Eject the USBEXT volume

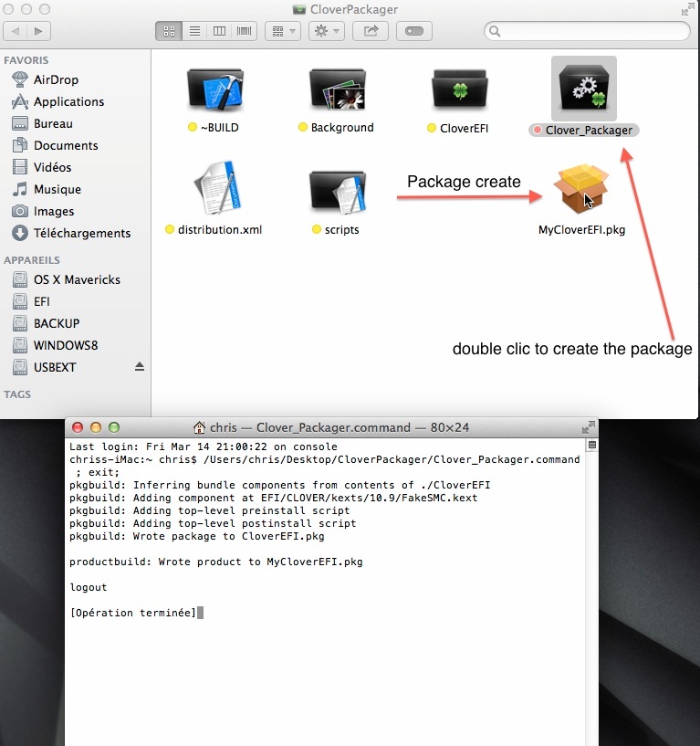click(140, 366)
